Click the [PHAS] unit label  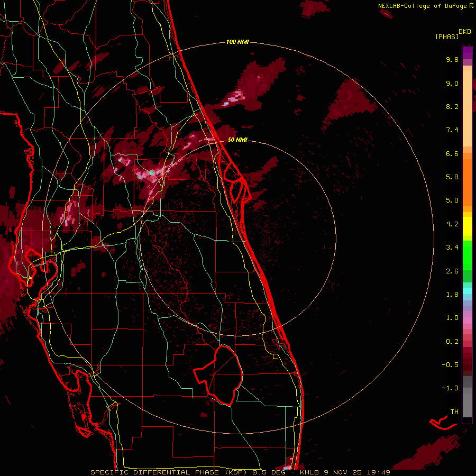tap(447, 37)
